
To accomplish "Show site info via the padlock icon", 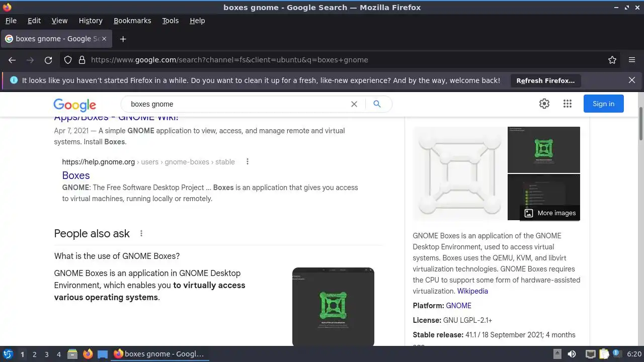I will coord(82,60).
